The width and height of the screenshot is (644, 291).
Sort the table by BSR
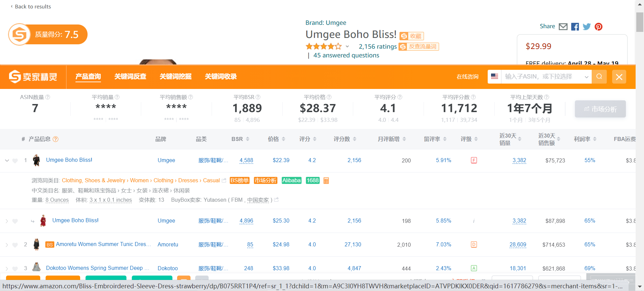[248, 139]
